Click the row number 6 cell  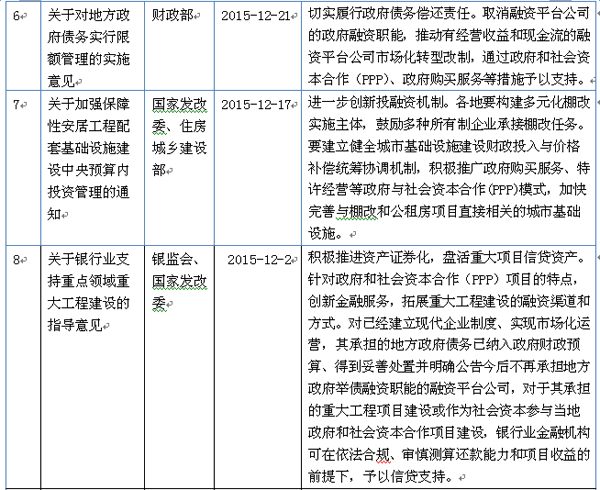tap(23, 46)
